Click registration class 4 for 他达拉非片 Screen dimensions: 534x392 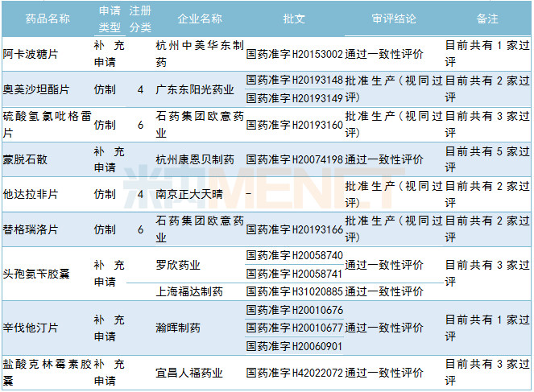click(x=140, y=195)
